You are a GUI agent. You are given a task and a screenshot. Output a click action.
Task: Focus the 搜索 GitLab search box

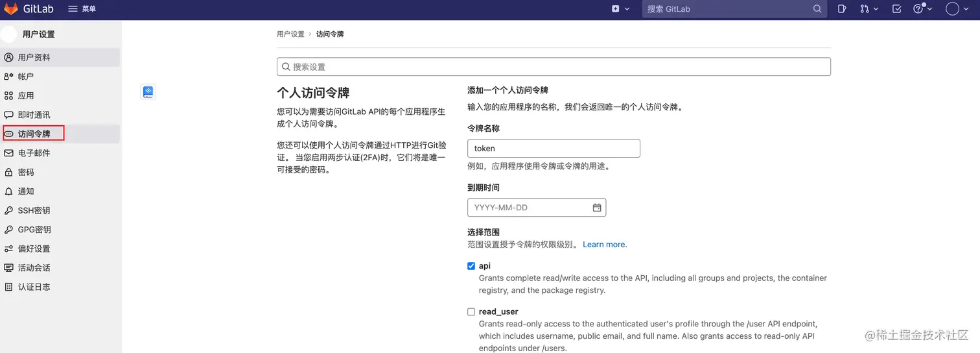point(734,9)
